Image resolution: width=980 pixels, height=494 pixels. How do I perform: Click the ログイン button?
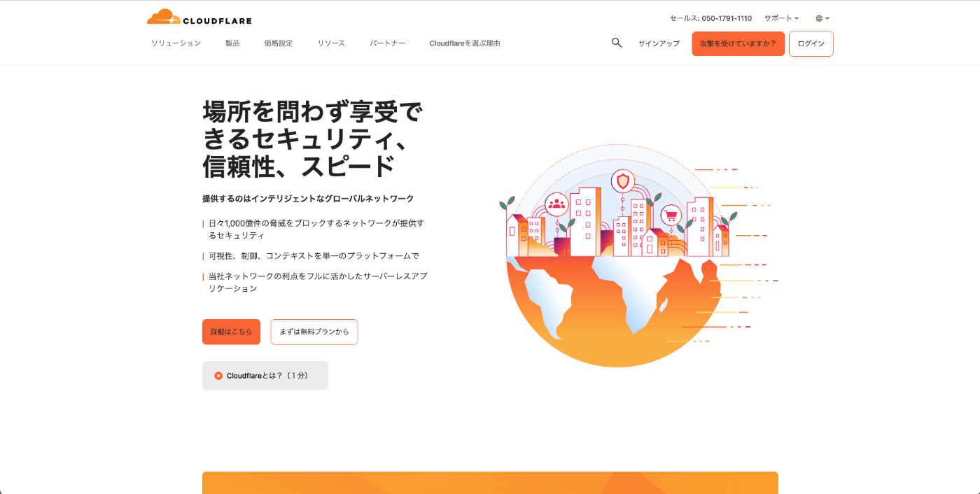811,43
